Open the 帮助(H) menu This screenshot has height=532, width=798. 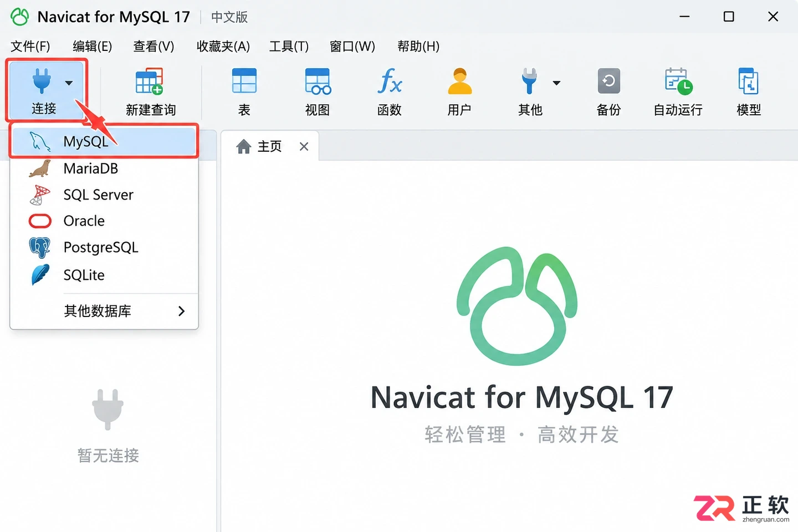(418, 46)
